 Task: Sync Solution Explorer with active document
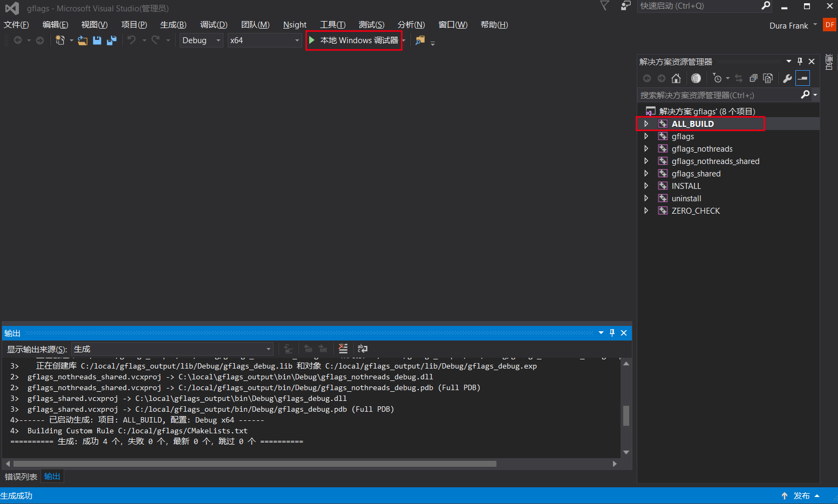pyautogui.click(x=738, y=78)
